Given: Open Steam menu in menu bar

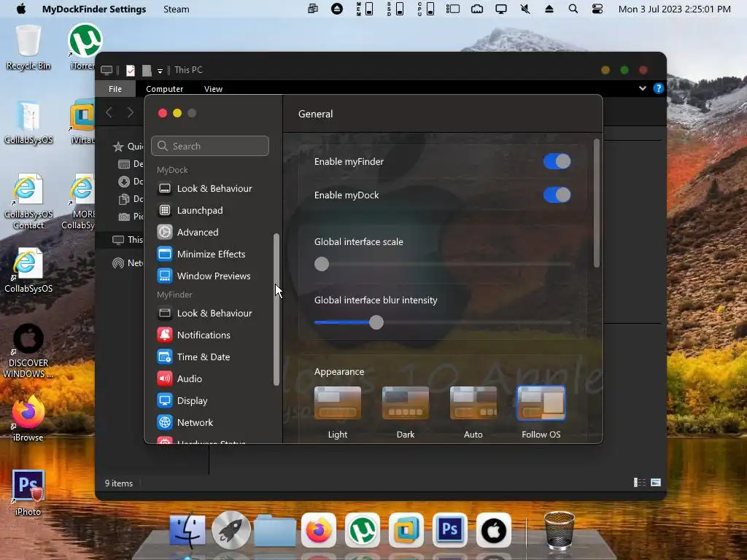Looking at the screenshot, I should [177, 9].
